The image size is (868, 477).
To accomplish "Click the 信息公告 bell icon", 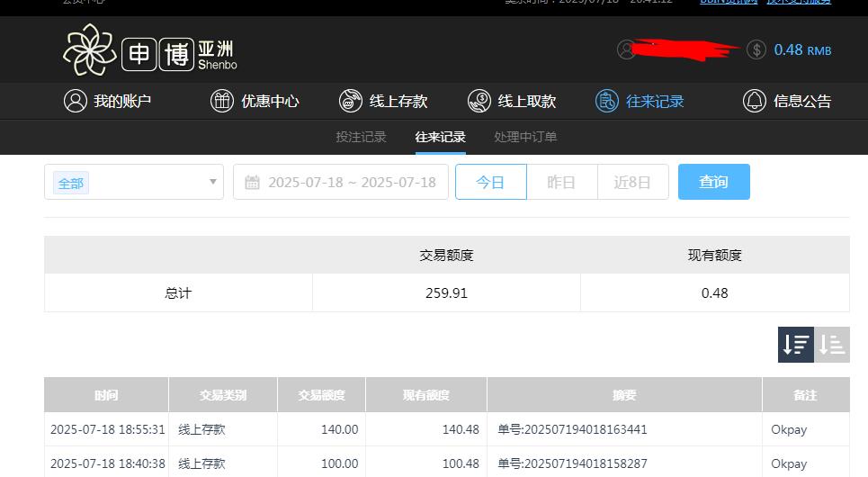I will (754, 102).
